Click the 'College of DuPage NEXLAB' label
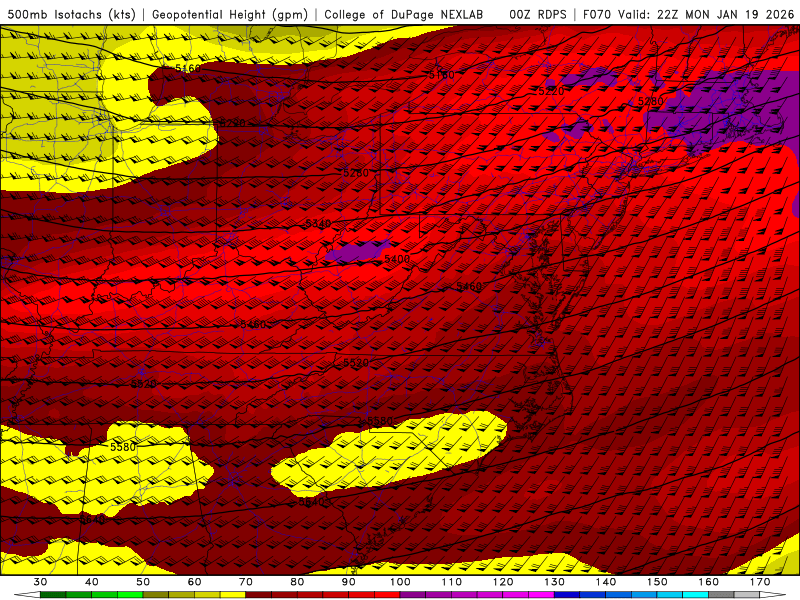The width and height of the screenshot is (800, 600). [404, 14]
